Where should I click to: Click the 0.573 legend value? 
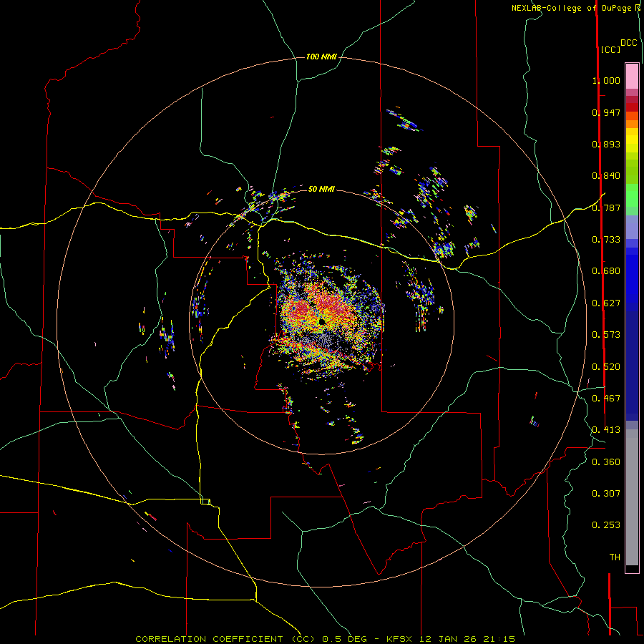(x=606, y=335)
